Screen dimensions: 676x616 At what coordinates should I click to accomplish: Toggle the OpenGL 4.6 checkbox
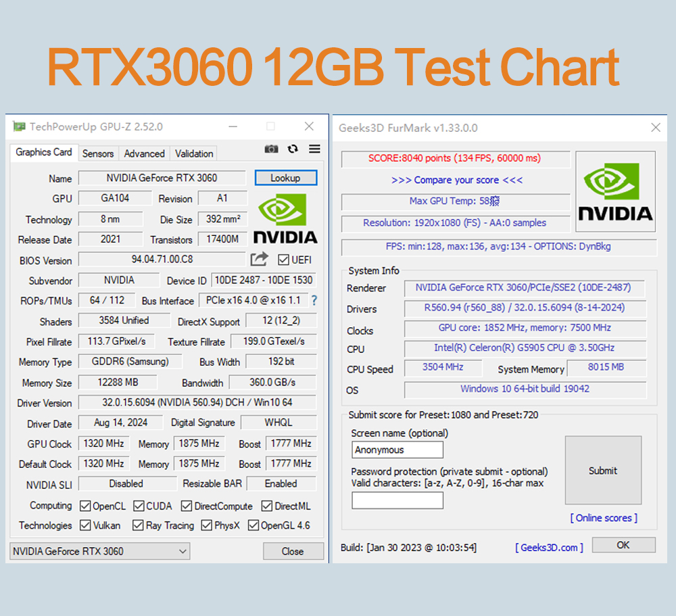(254, 525)
